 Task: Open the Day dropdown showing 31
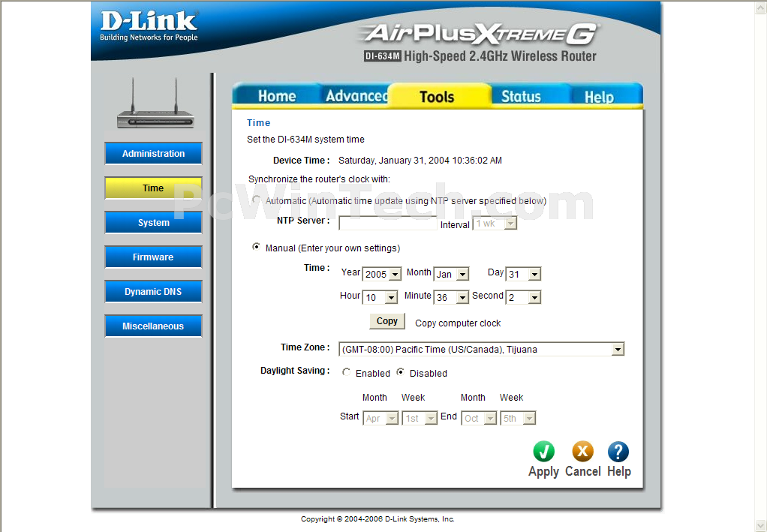tap(523, 274)
